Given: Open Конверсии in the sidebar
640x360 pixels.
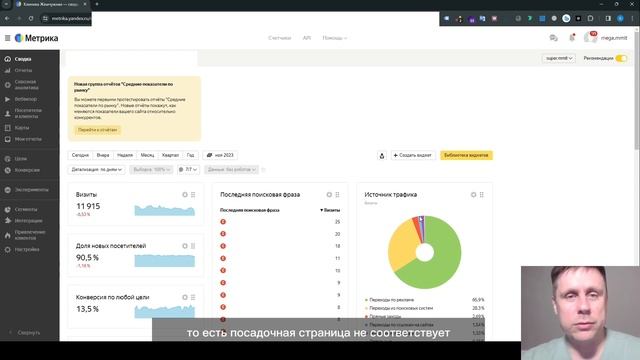Looking at the screenshot, I should pos(27,170).
